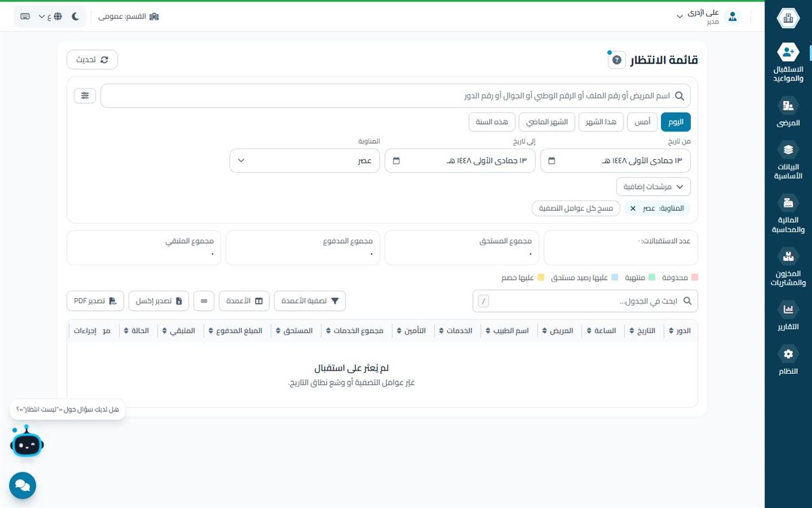The height and width of the screenshot is (508, 812).
Task: Open filter settings sliders icon
Action: click(85, 96)
